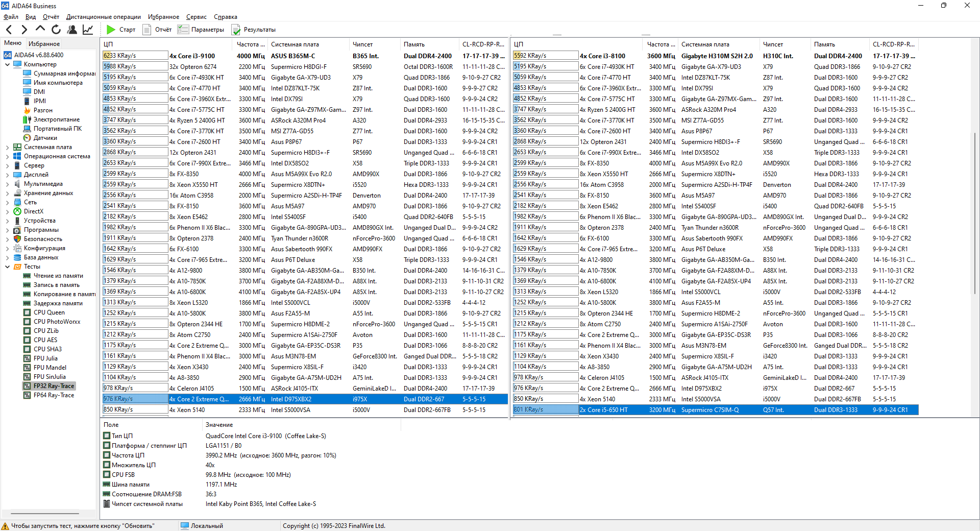Click the Результаты toolbar button
The height and width of the screenshot is (531, 980).
(254, 30)
